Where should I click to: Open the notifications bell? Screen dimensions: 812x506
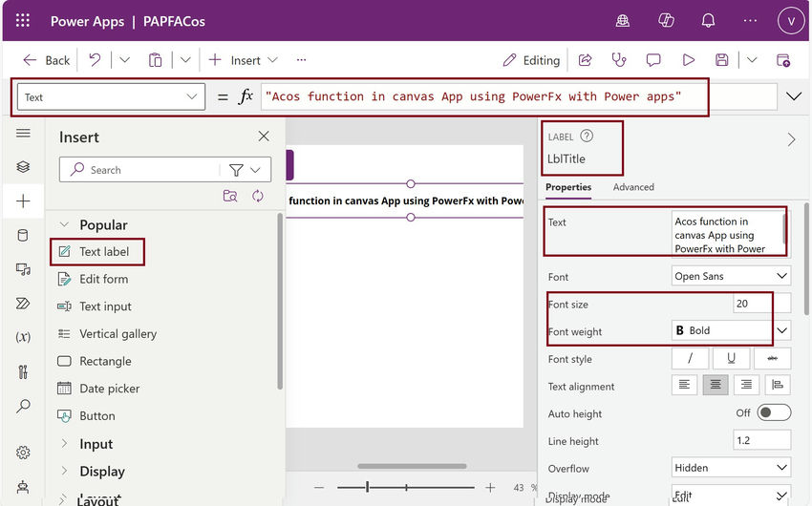(x=708, y=21)
